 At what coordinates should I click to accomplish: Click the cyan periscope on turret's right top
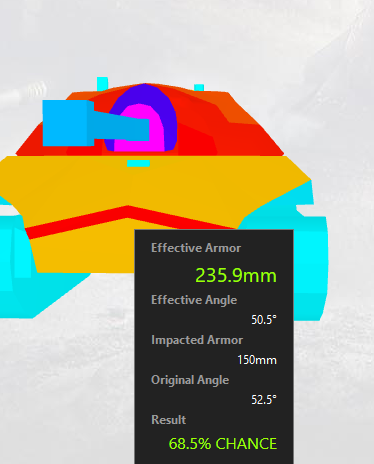(x=199, y=88)
